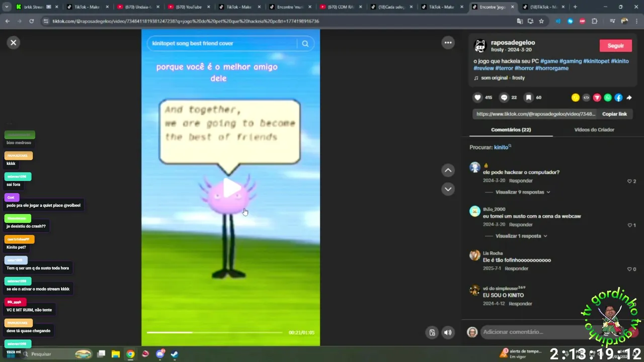
Task: Open the #kinitopet hashtag
Action: pyautogui.click(x=596, y=61)
